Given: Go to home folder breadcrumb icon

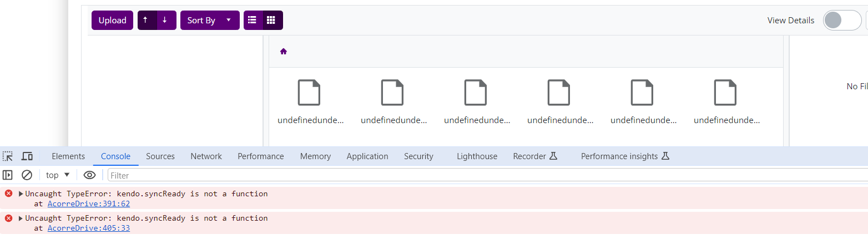Looking at the screenshot, I should 284,52.
